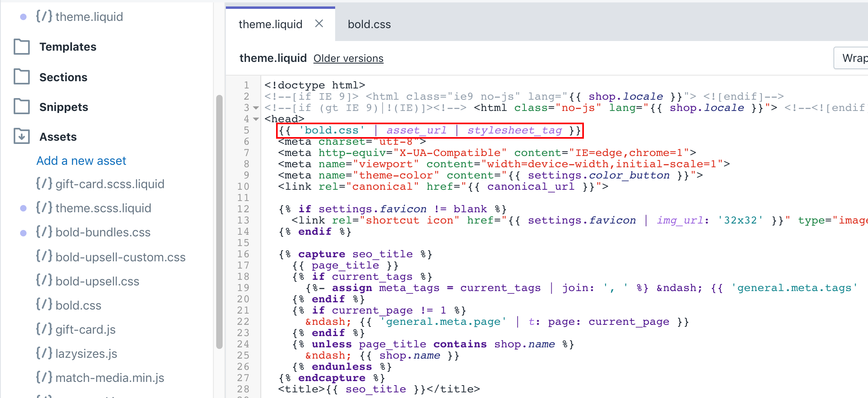The height and width of the screenshot is (398, 868).
Task: Click file icon beside bold-bundles.css
Action: (x=44, y=232)
